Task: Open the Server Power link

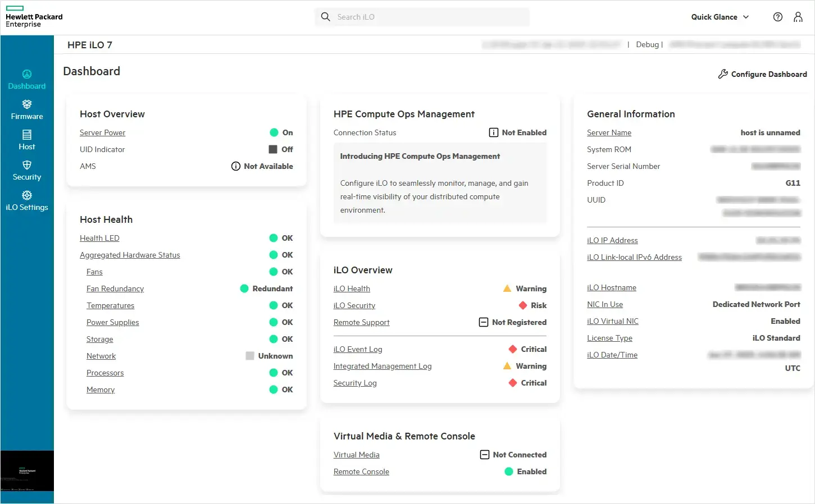Action: 102,132
